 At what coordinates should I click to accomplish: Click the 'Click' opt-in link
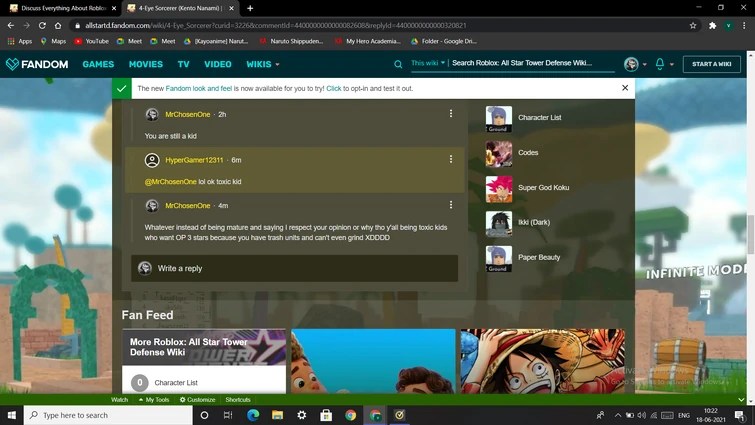pos(334,88)
